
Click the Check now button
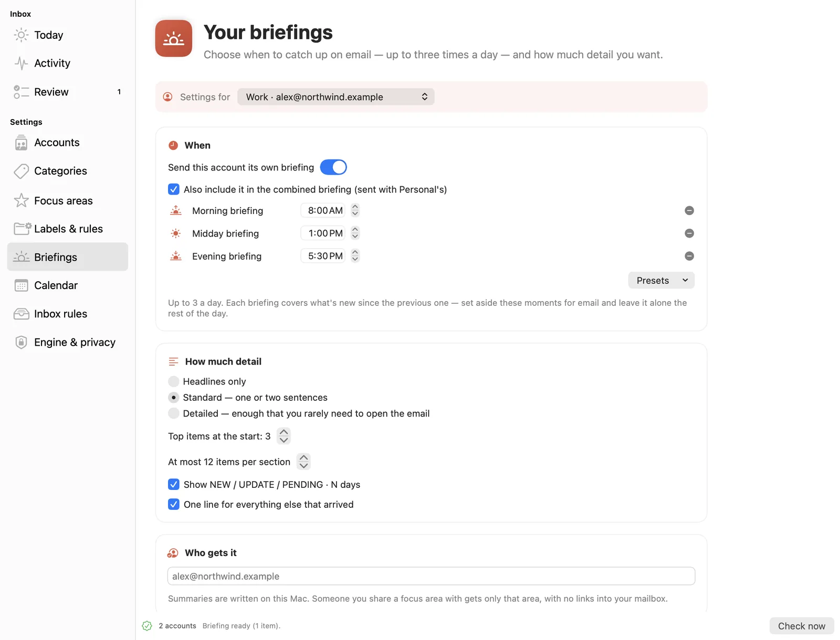coord(802,626)
